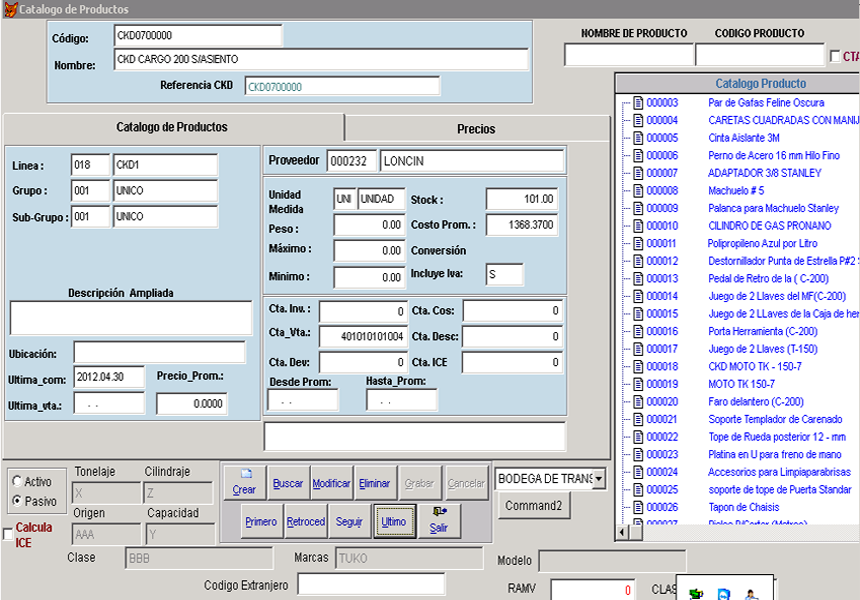
Task: Click left arrow on catalog horizontal scrollbar
Action: pos(622,533)
